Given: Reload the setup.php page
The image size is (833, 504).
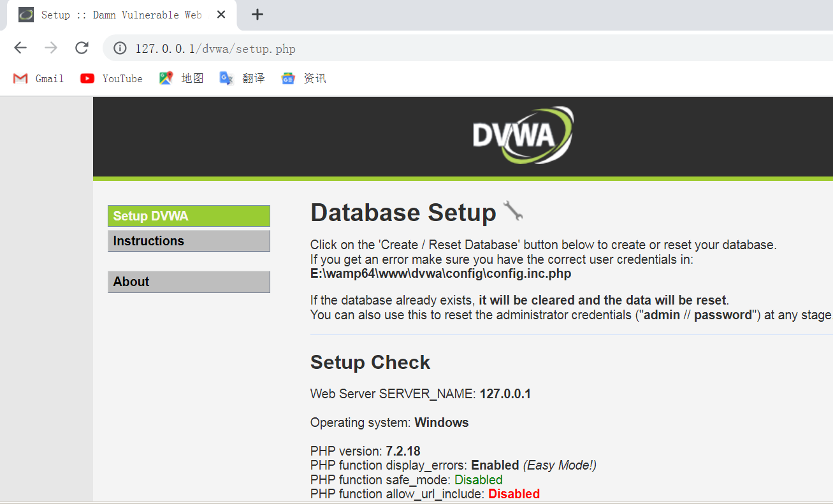Looking at the screenshot, I should click(82, 48).
